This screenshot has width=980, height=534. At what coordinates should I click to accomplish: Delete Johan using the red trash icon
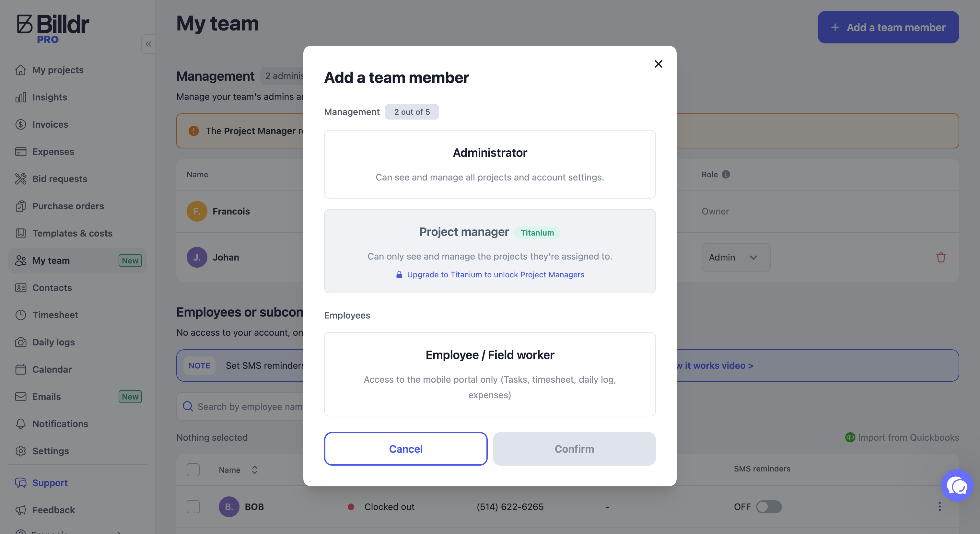pos(941,258)
